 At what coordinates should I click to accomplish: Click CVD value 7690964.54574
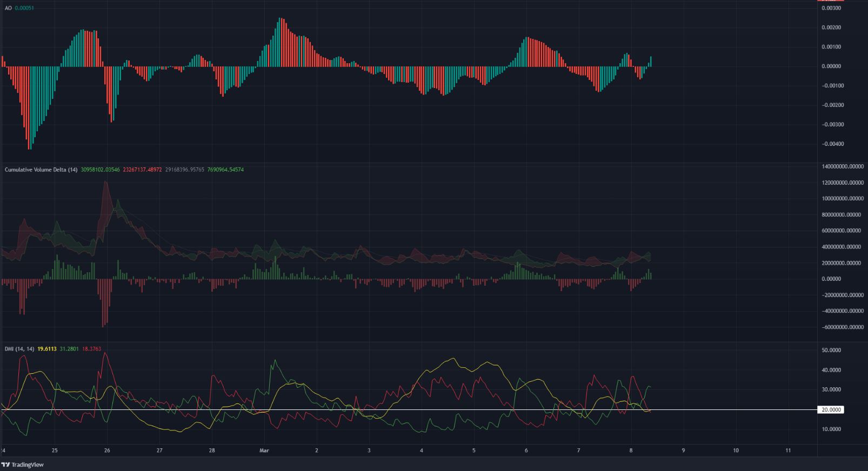(226, 170)
